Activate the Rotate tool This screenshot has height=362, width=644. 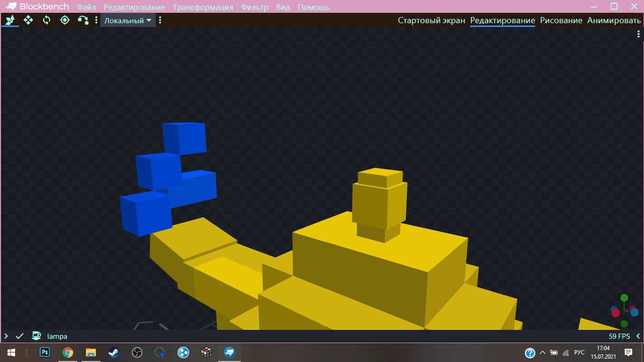click(47, 20)
